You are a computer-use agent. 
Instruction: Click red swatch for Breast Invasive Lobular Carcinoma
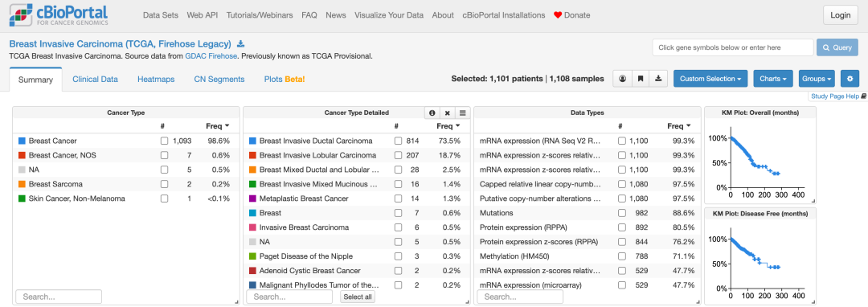(x=253, y=155)
